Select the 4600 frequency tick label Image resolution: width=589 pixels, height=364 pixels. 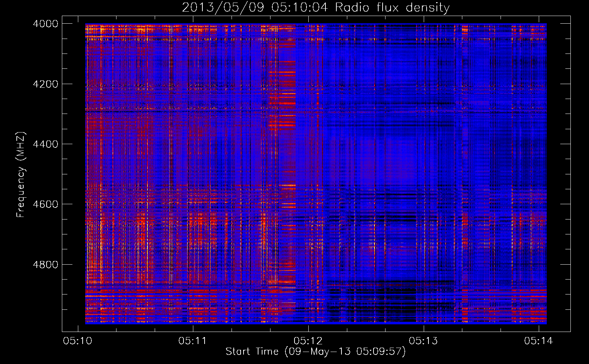coord(46,204)
